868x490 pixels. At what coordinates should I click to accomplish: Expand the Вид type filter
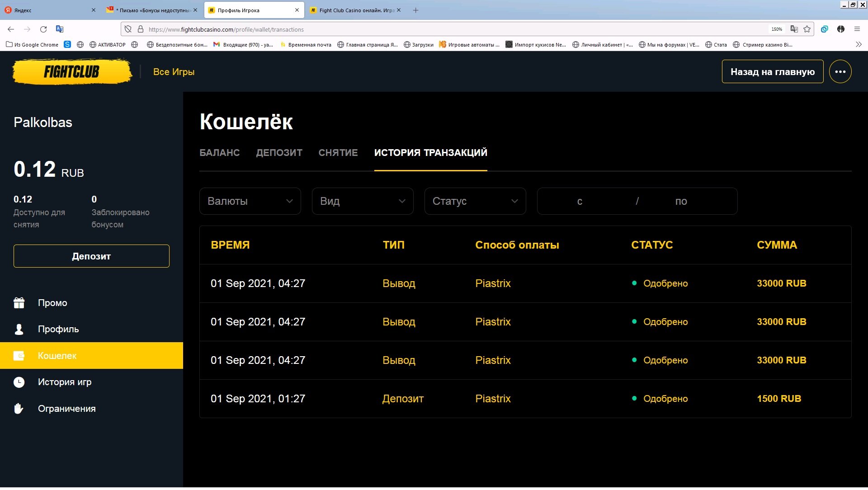(362, 201)
